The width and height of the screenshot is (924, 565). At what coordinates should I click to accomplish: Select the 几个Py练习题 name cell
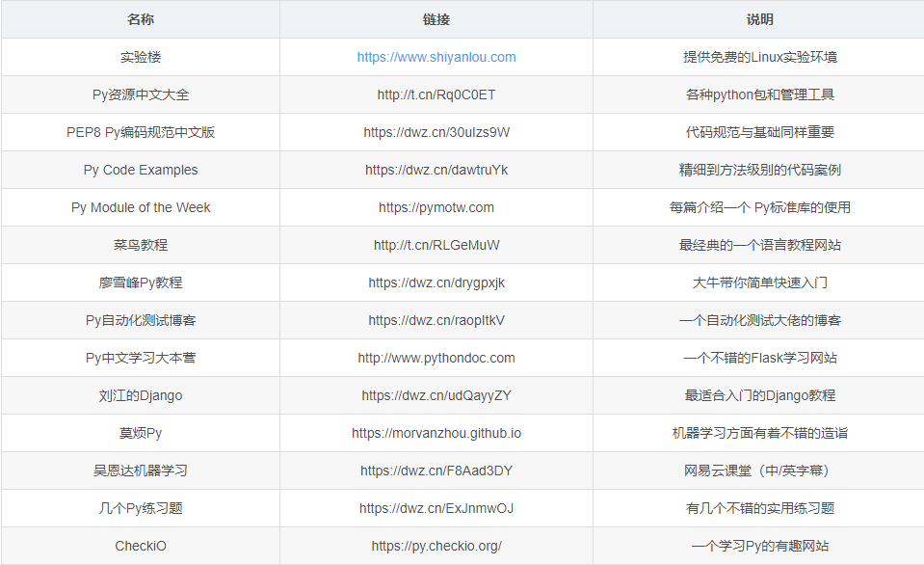141,508
